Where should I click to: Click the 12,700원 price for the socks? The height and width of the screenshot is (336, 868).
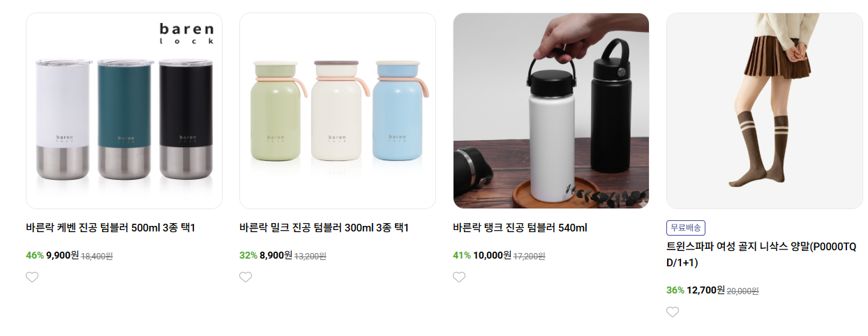(x=705, y=290)
